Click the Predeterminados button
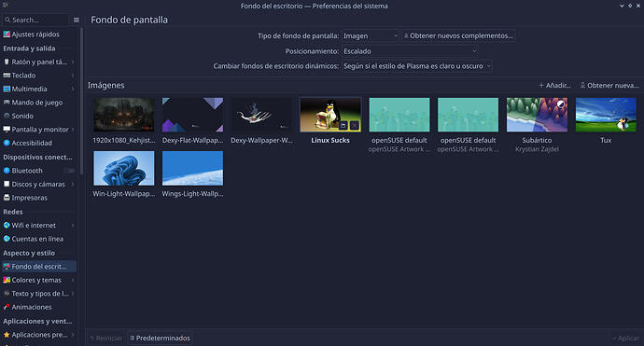Image resolution: width=644 pixels, height=346 pixels. (x=160, y=339)
